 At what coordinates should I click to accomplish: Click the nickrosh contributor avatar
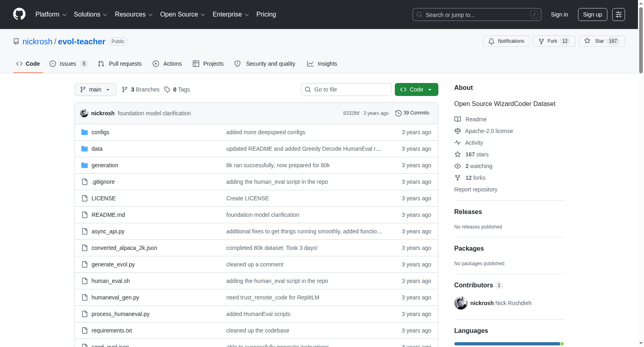[x=461, y=303]
